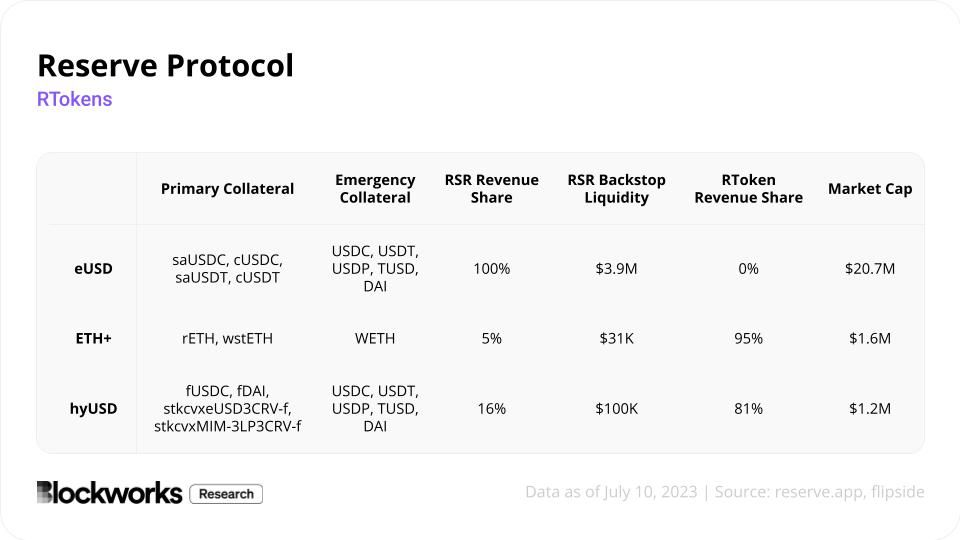Viewport: 960px width, 540px height.
Task: Select the Reserve Protocol title
Action: tap(165, 66)
